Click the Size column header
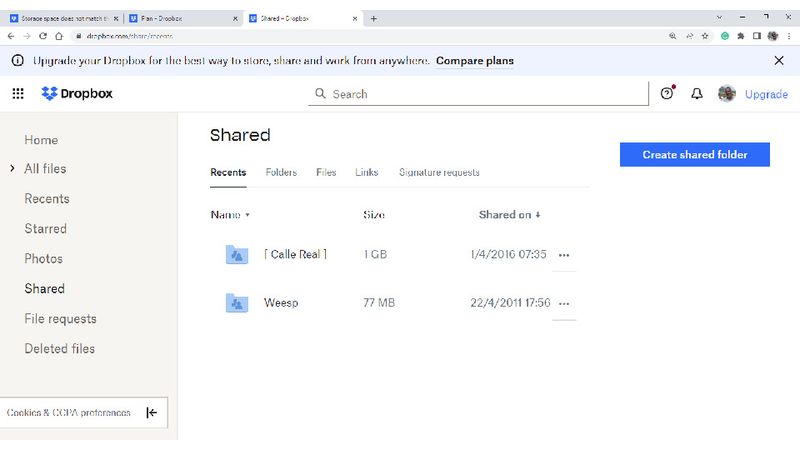This screenshot has height=450, width=800. tap(374, 215)
